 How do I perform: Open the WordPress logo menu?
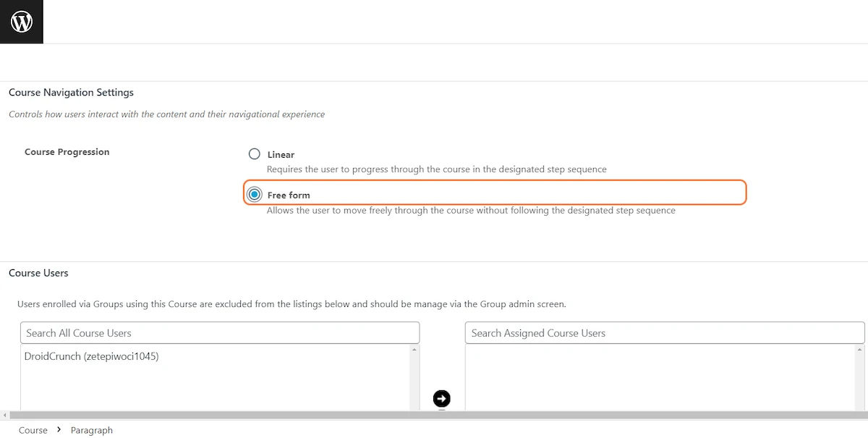22,22
